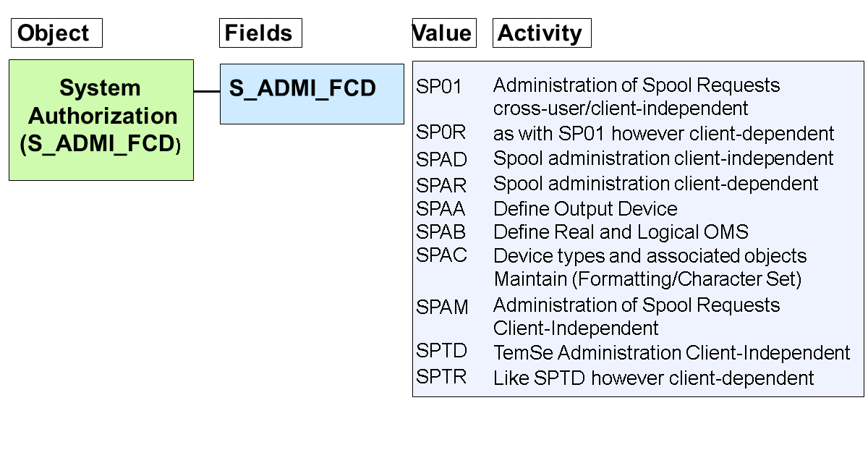This screenshot has width=868, height=463.
Task: Select the SPAC value entry
Action: [441, 255]
